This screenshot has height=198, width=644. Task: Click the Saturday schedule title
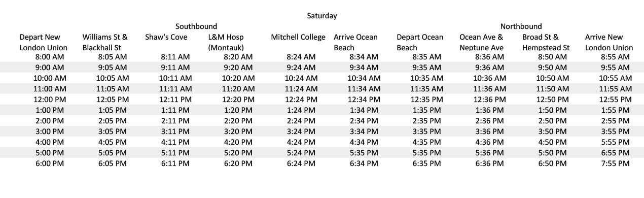(x=321, y=16)
